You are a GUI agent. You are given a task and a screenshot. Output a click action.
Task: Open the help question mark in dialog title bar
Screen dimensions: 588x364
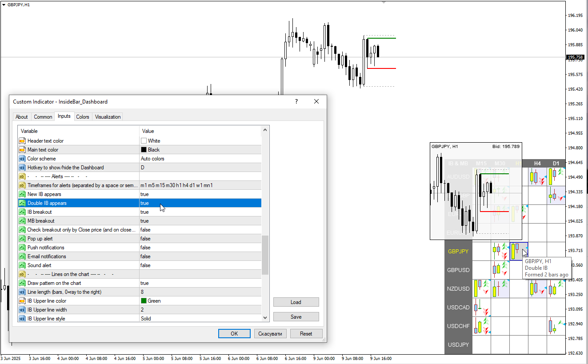(x=296, y=101)
